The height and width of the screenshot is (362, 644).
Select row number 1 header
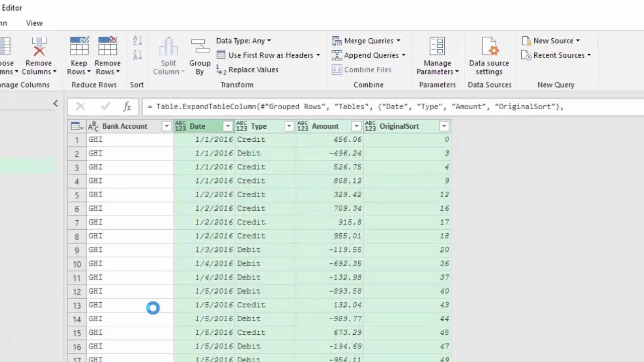tap(77, 140)
